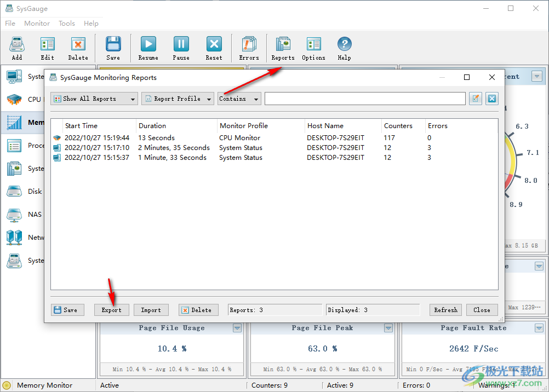Click the report filter text field
This screenshot has height=392, width=549.
click(x=365, y=99)
